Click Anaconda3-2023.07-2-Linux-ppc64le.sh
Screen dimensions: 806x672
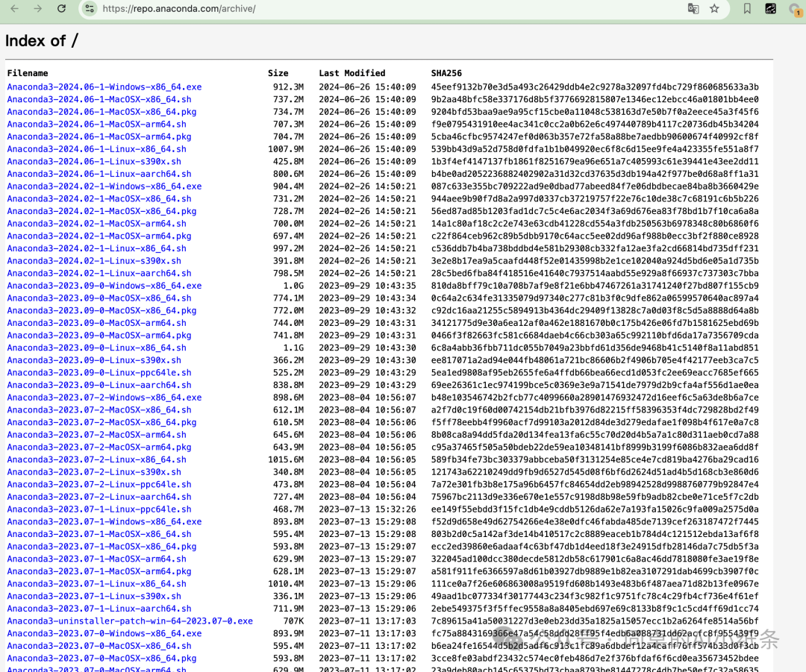pos(99,484)
